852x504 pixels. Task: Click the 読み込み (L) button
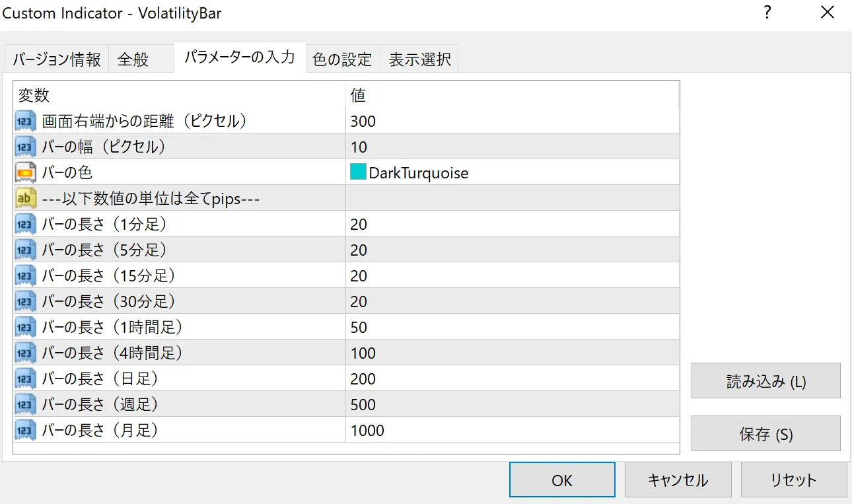pyautogui.click(x=765, y=381)
